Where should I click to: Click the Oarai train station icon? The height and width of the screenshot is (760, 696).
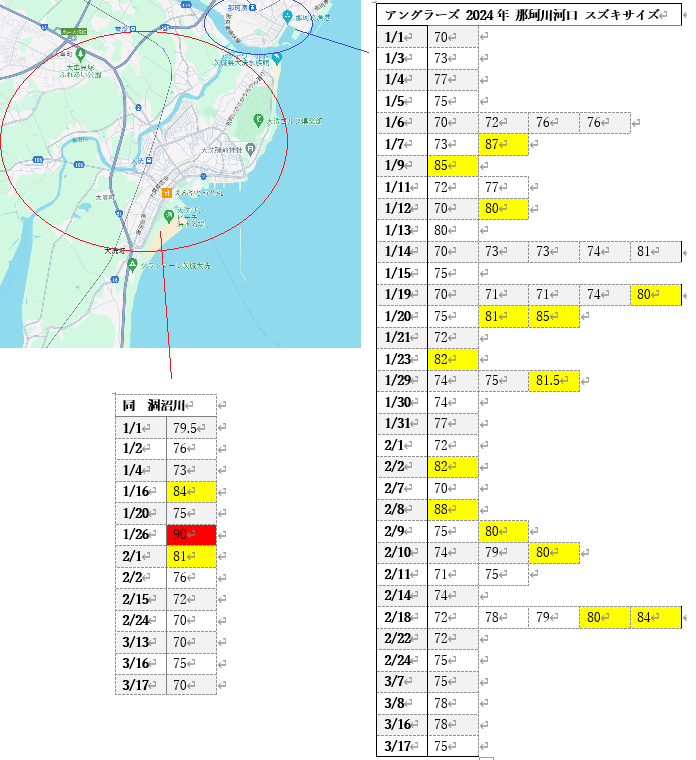pos(147,160)
